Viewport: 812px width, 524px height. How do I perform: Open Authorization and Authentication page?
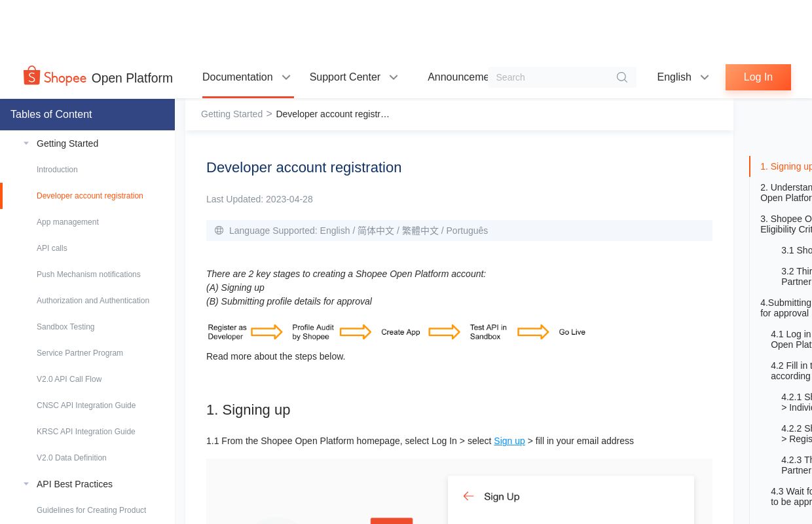[x=93, y=301]
